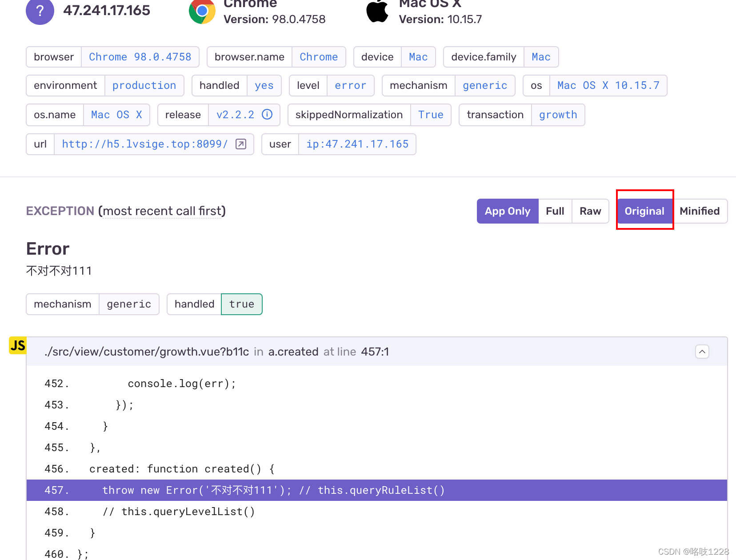Click skippedNormalization True tag value
The height and width of the screenshot is (560, 736).
[431, 115]
